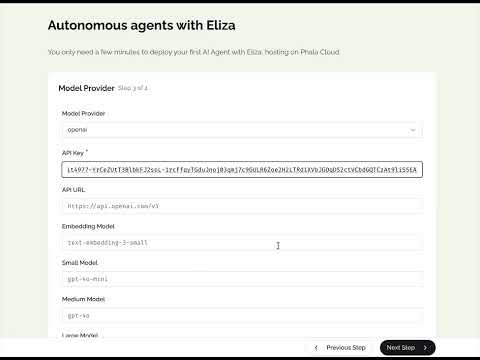The height and width of the screenshot is (360, 480).
Task: Click the Phala Cloud description text under the title
Action: coord(194,52)
